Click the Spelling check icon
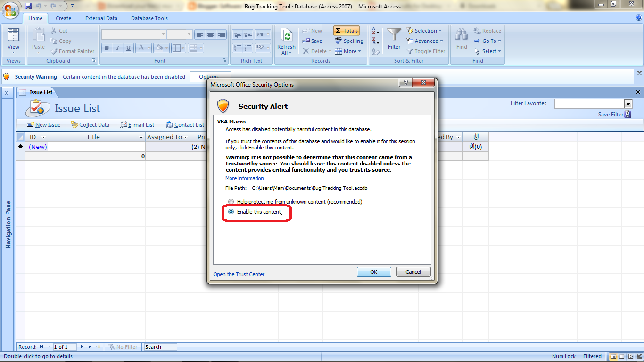Screen dimensions: 644x362 [x=338, y=41]
